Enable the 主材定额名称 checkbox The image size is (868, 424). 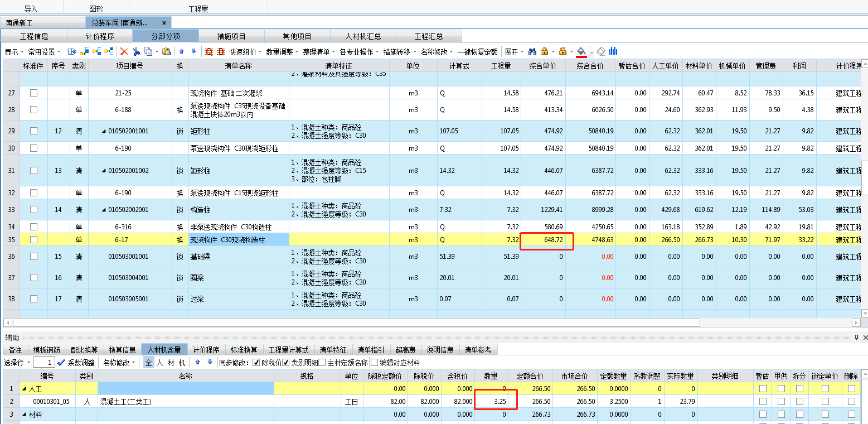323,363
